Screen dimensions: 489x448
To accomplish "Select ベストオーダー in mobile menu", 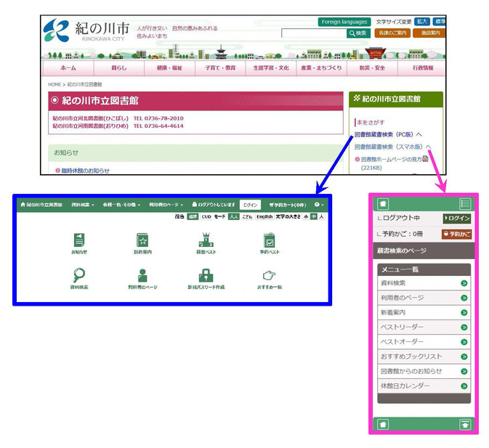I will (x=424, y=341).
